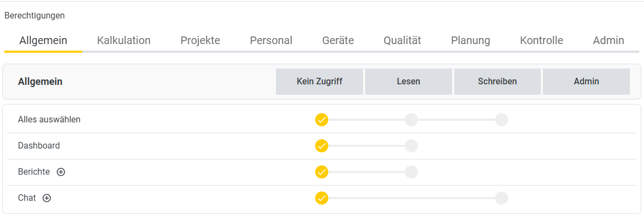Select the yellow checkmark for Dashboard

[x=322, y=146]
